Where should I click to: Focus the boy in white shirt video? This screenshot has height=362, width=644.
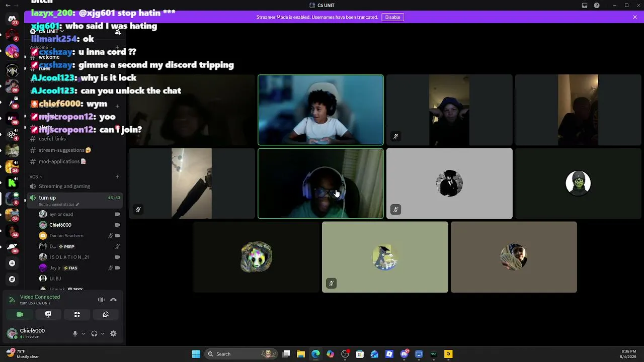tap(320, 110)
